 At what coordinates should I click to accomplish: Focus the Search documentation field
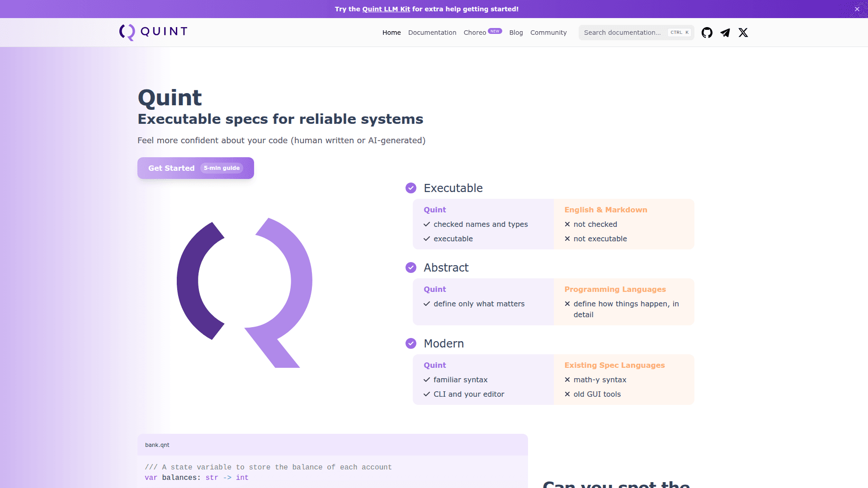[622, 33]
